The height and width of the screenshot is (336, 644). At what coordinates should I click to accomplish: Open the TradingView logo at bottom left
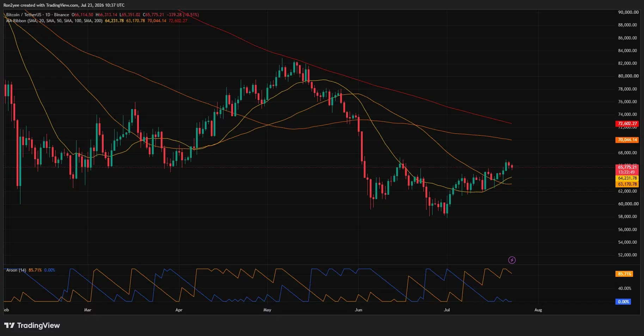tap(32, 325)
